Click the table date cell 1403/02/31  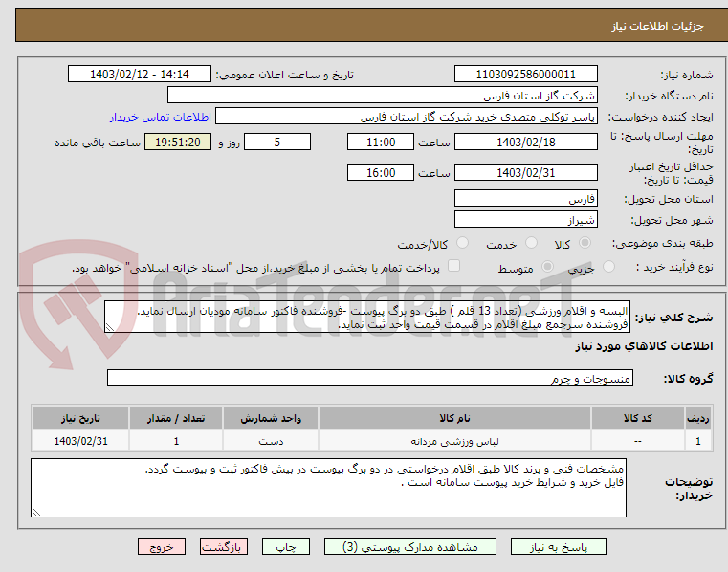80,441
